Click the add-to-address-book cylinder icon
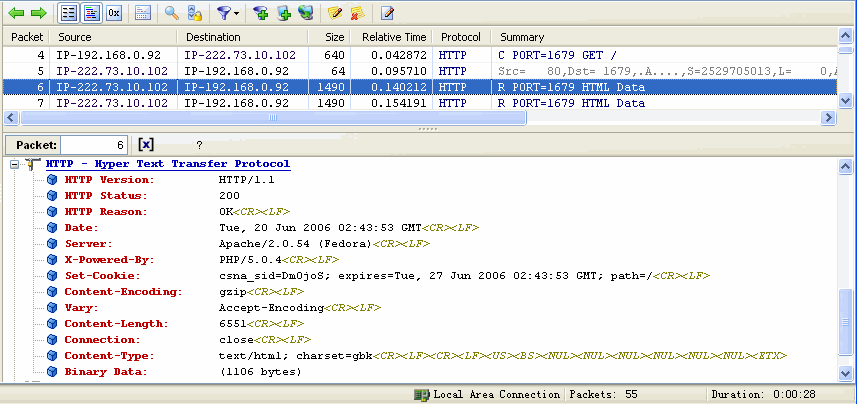 [284, 13]
